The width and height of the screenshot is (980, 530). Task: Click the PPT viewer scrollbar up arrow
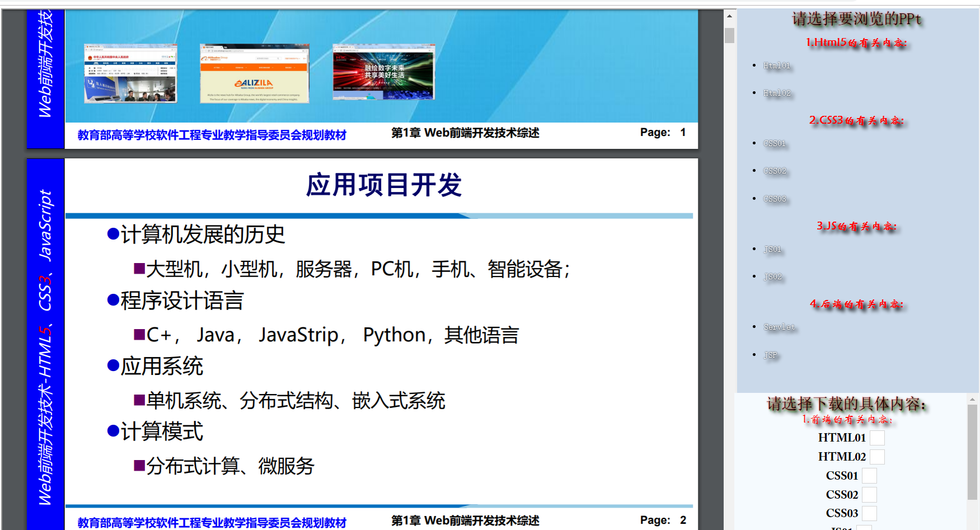[729, 16]
